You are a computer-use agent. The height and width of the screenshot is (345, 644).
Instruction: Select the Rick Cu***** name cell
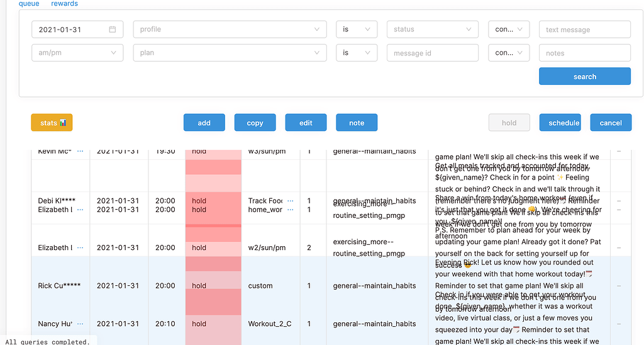59,286
